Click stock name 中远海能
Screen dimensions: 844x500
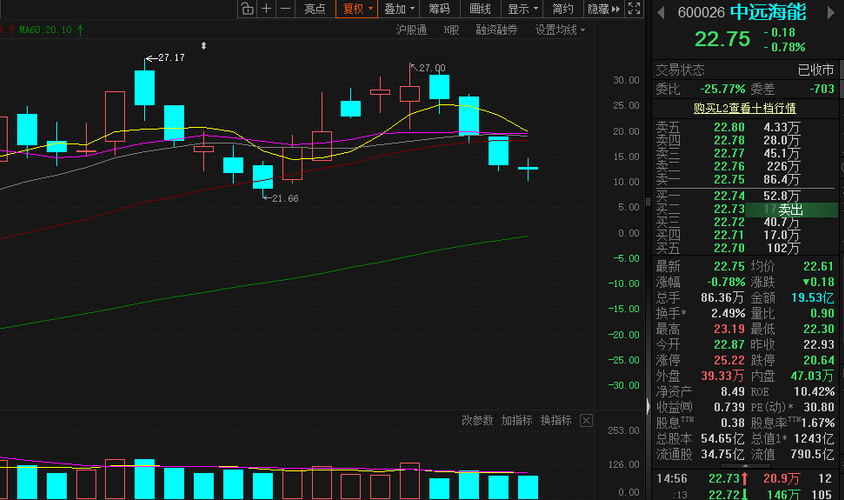pyautogui.click(x=768, y=12)
